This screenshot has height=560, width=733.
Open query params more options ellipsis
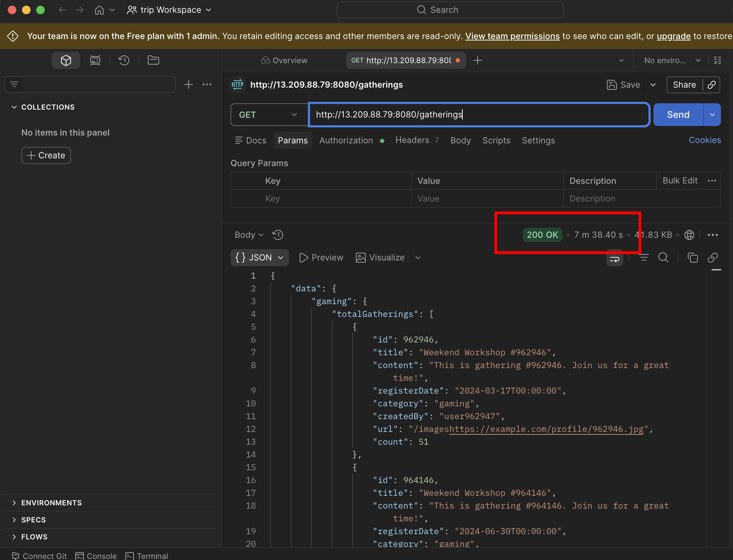pyautogui.click(x=712, y=181)
